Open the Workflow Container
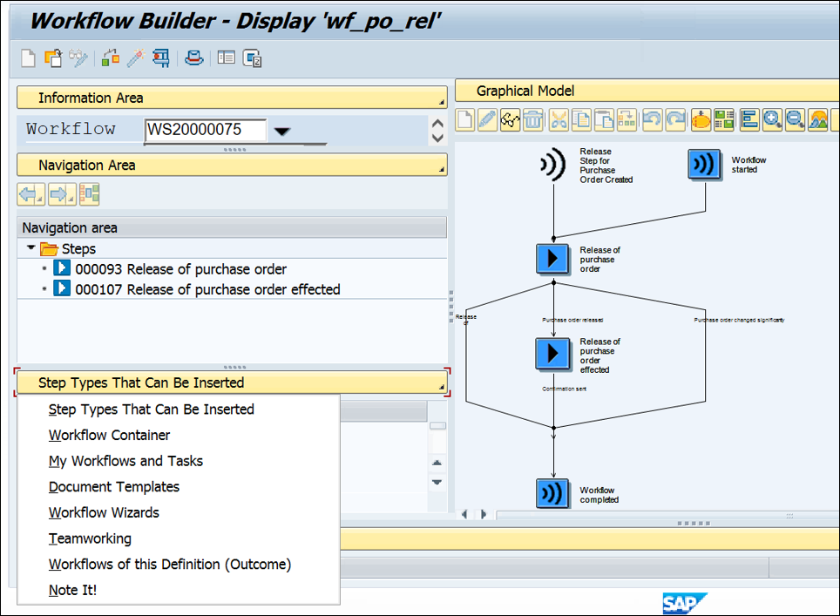840x616 pixels. tap(109, 435)
